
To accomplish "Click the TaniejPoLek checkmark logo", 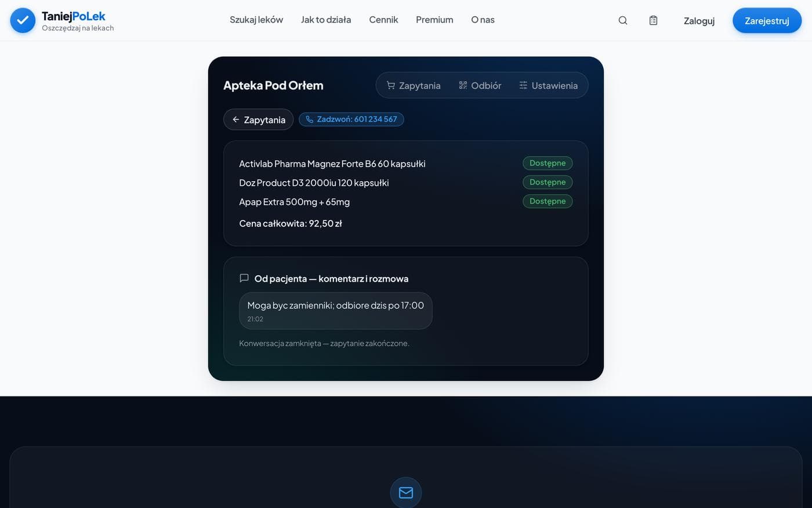I will (x=23, y=20).
